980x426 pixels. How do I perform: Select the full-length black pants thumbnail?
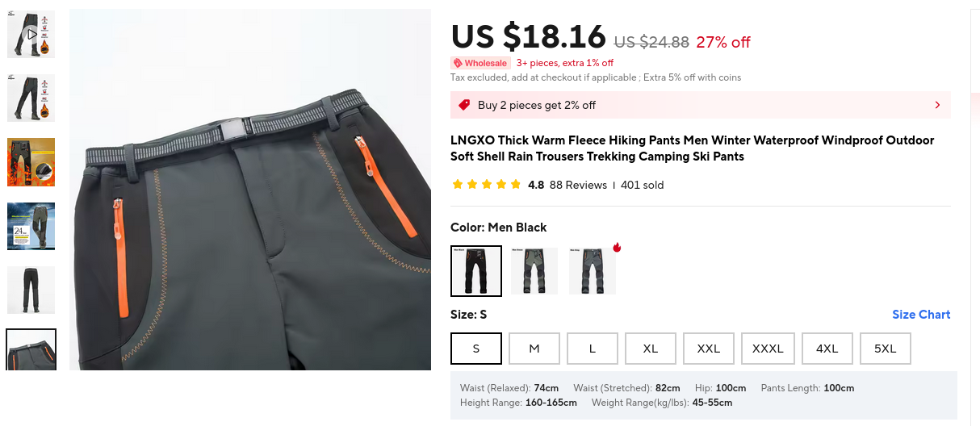31,290
